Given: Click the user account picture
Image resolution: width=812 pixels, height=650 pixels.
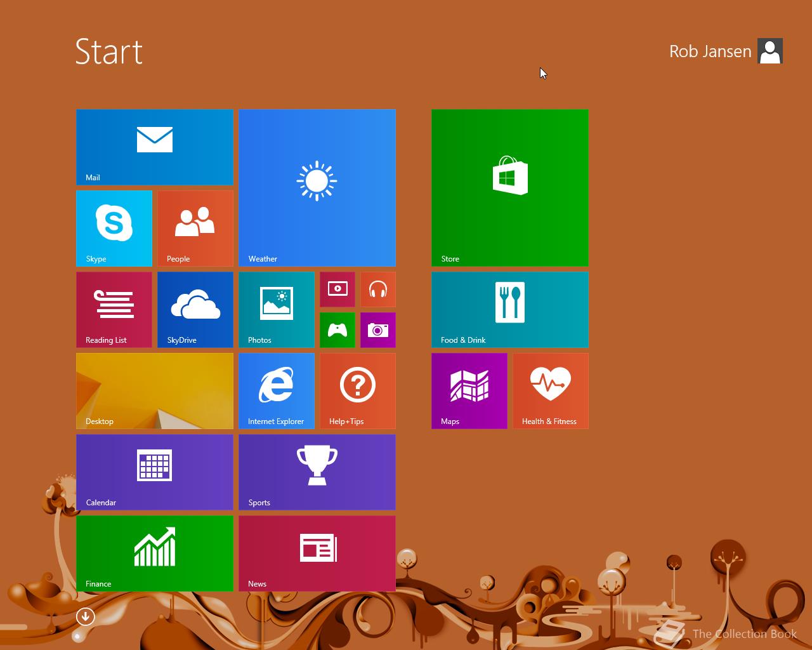Looking at the screenshot, I should pos(770,51).
